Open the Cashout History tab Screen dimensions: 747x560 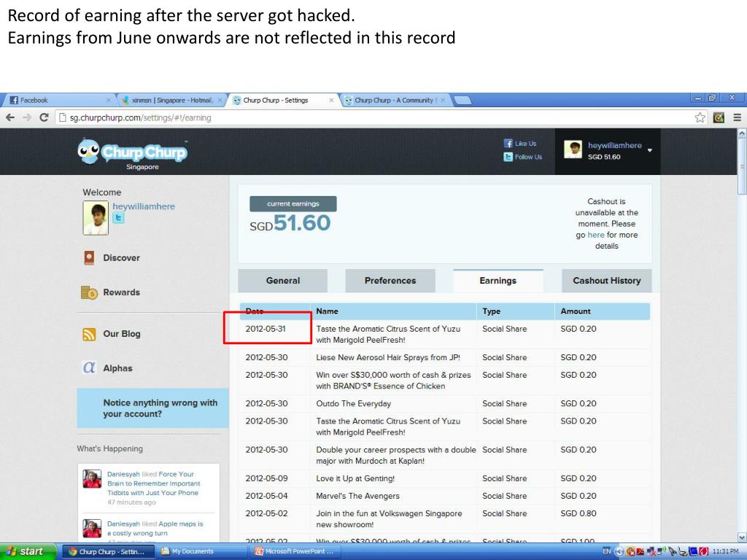606,281
